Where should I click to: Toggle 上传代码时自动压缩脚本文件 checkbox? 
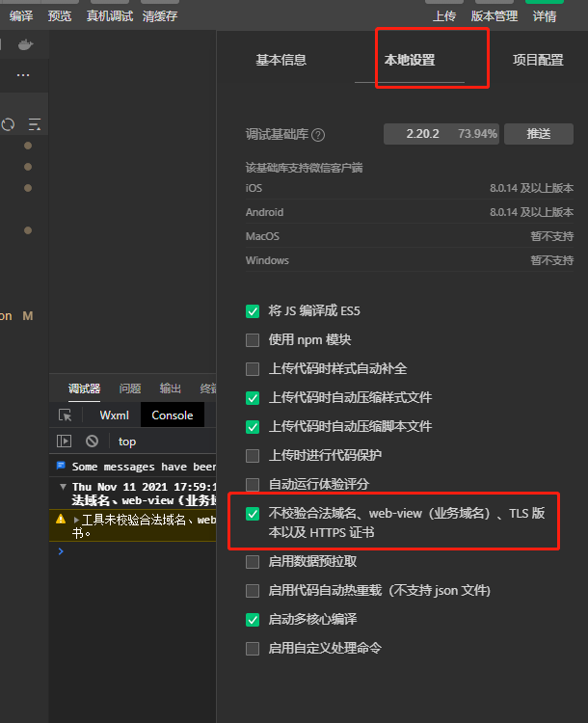[253, 427]
